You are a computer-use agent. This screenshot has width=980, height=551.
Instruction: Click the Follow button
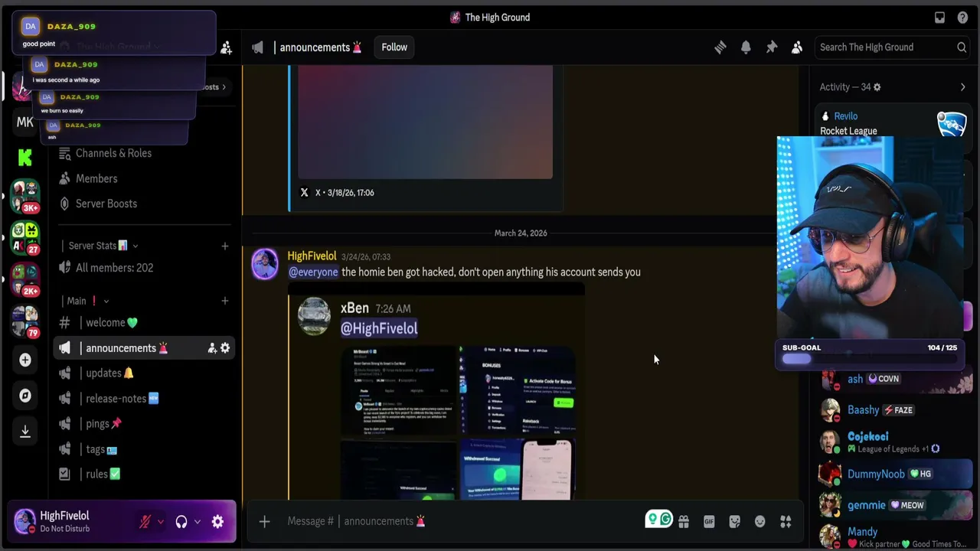point(394,47)
